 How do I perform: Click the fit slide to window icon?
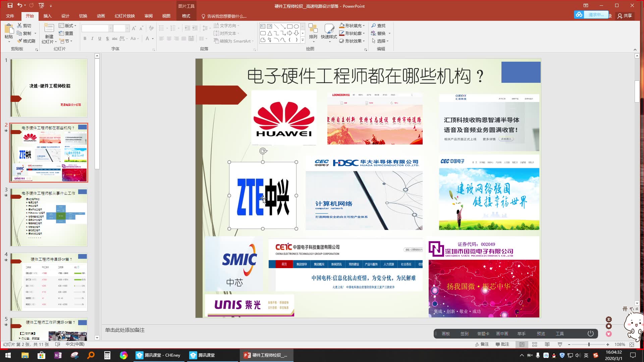click(x=632, y=344)
